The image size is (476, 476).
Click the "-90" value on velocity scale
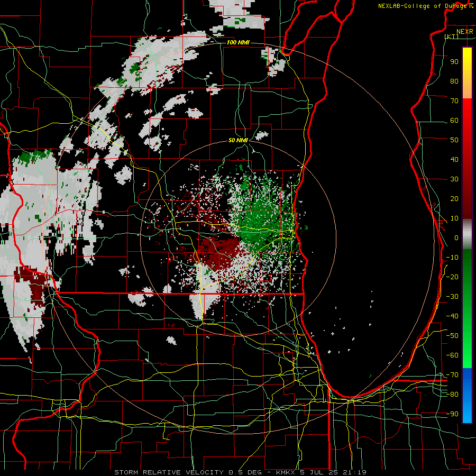coord(452,414)
